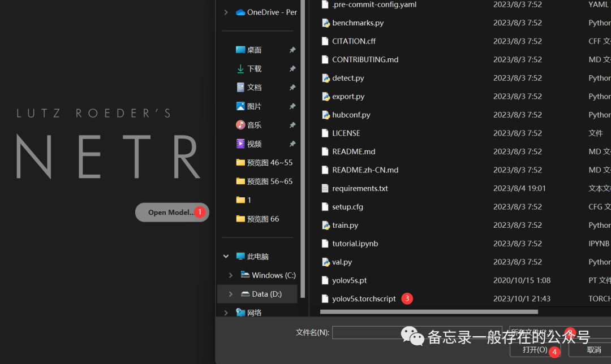Image resolution: width=611 pixels, height=364 pixels.
Task: Unpin 图片 using its pin icon
Action: (x=292, y=106)
